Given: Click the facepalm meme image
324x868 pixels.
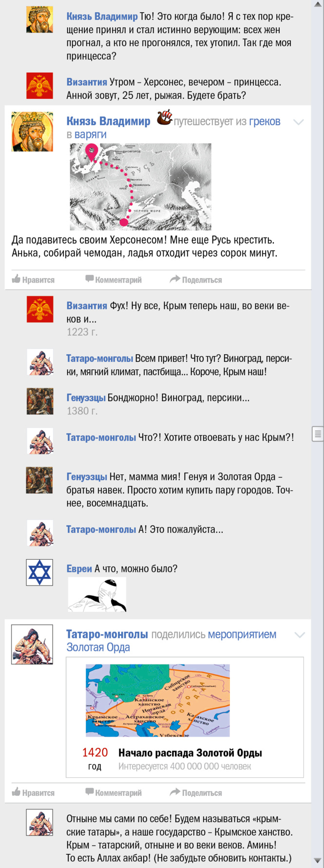Looking at the screenshot, I should pos(97,594).
